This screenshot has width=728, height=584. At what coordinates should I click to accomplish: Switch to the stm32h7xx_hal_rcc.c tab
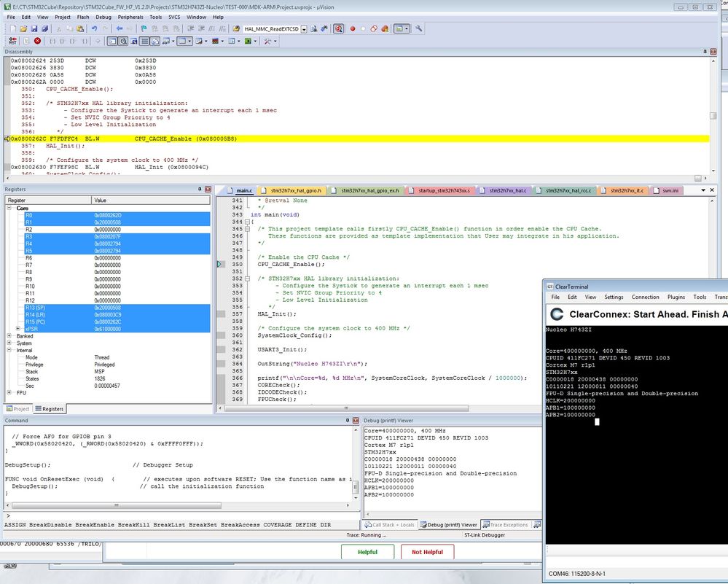(x=564, y=190)
